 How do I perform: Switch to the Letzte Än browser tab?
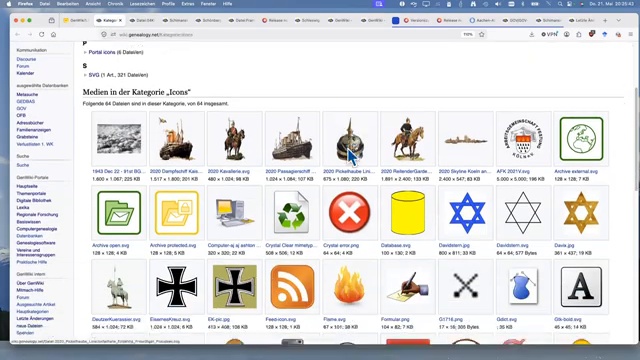click(x=582, y=20)
